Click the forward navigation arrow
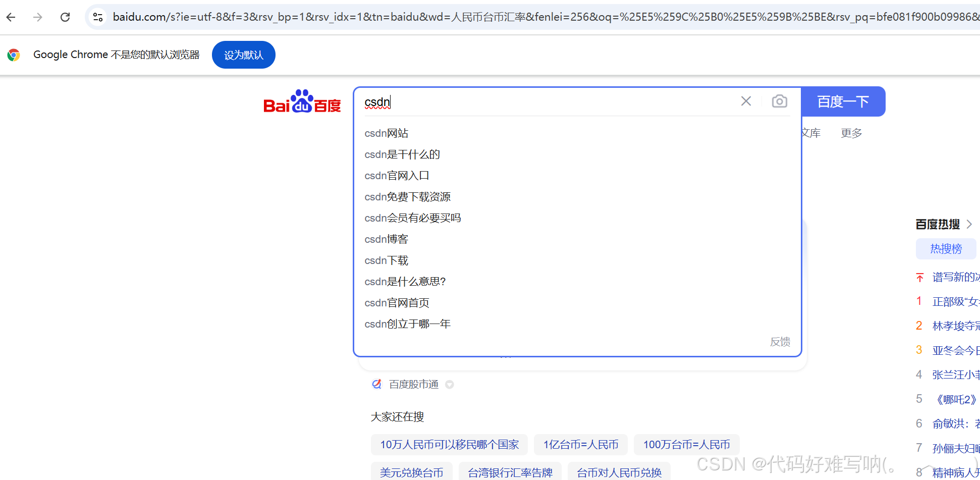Screen dimensions: 980x480 tap(37, 17)
